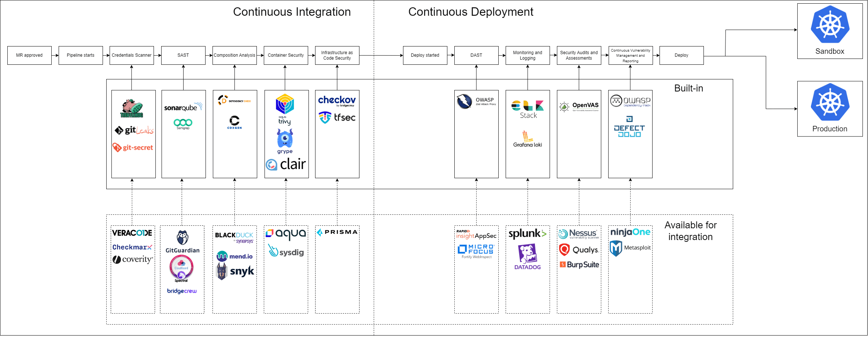Select the SAST stage box
This screenshot has height=337, width=868.
(x=183, y=55)
